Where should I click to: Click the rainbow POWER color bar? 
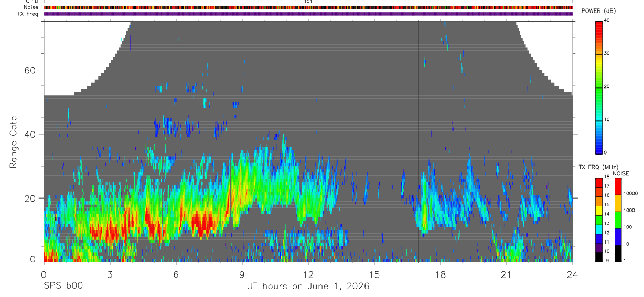599,87
